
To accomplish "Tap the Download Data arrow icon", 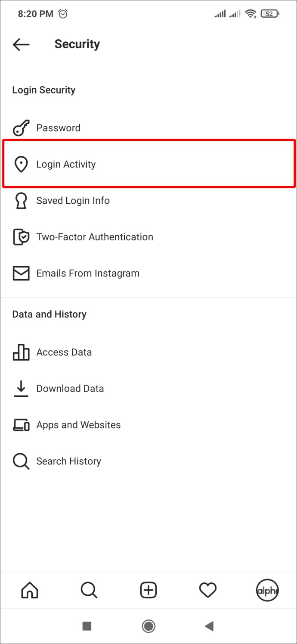I will (21, 389).
